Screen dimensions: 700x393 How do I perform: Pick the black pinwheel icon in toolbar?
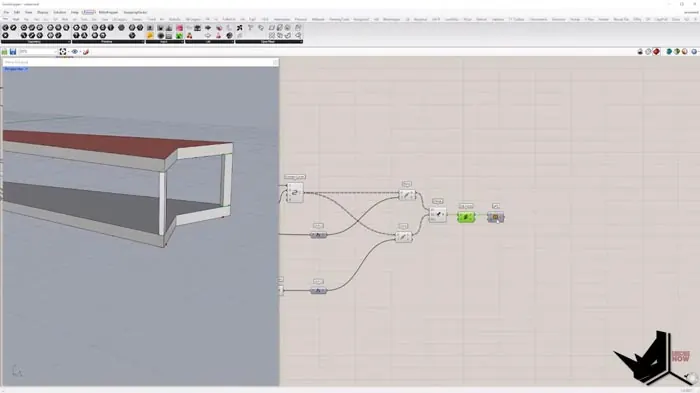pos(240,28)
